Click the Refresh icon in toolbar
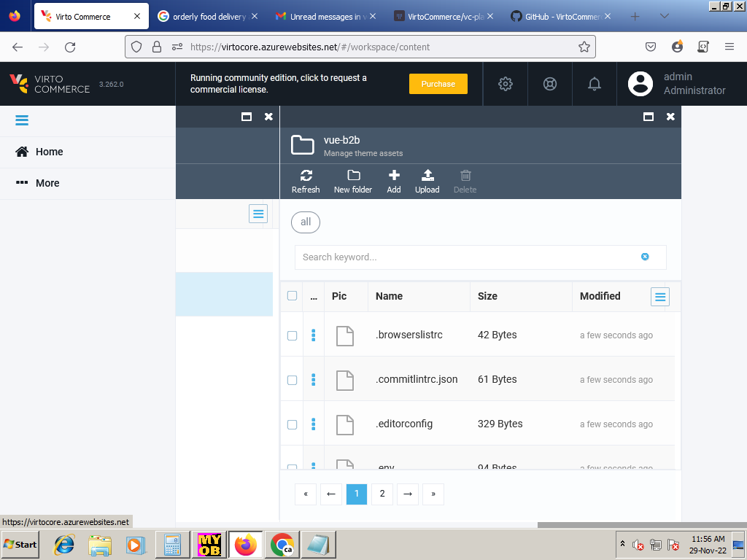Image resolution: width=747 pixels, height=560 pixels. (x=306, y=176)
